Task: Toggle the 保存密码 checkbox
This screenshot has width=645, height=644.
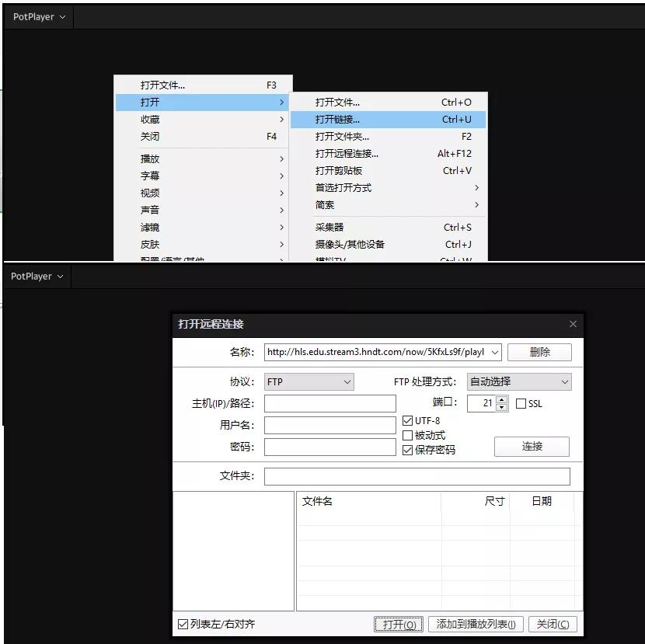Action: (408, 450)
